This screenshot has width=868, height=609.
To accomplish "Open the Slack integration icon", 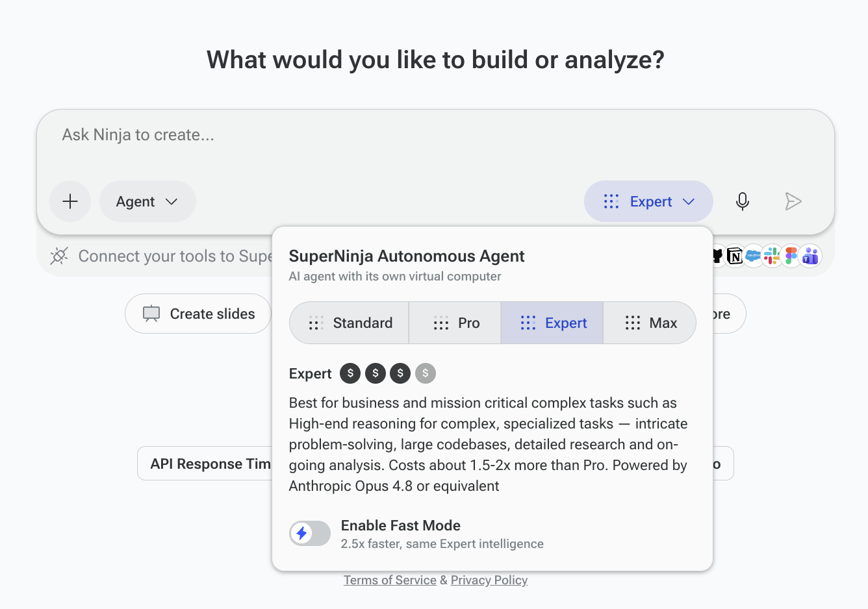I will pos(772,256).
